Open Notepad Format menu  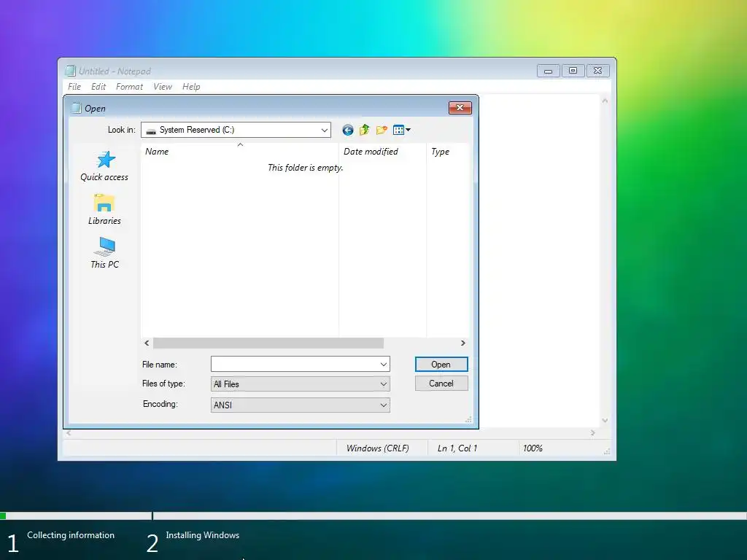[129, 87]
